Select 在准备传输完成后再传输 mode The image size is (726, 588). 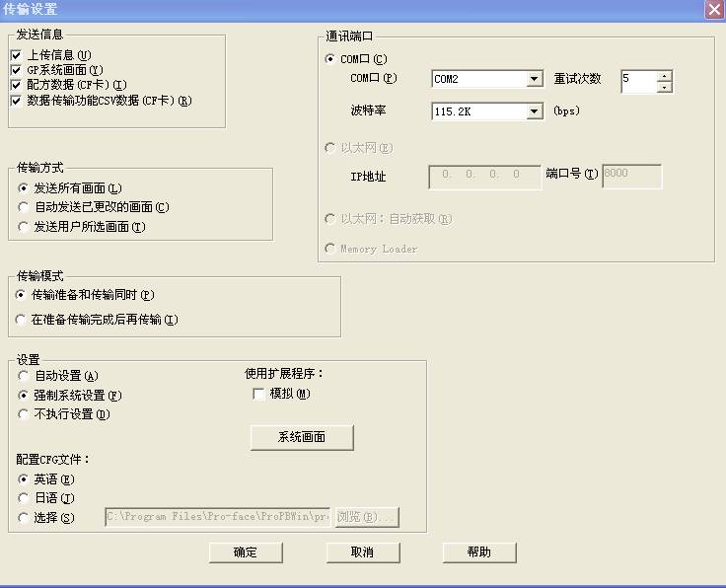(x=22, y=320)
